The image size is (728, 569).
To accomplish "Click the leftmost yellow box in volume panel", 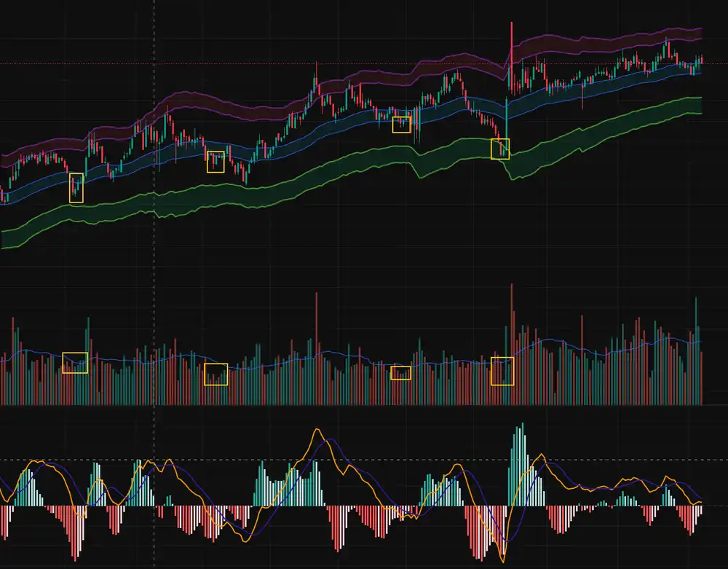I will (75, 363).
